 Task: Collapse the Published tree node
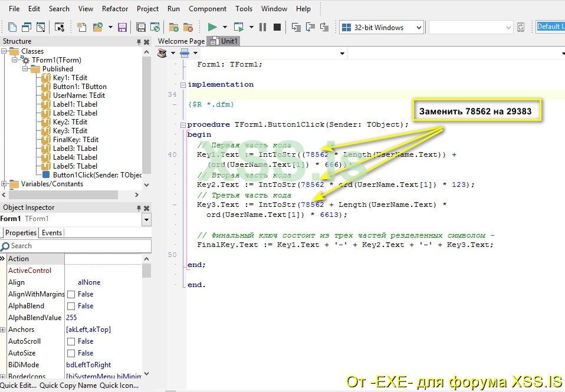pos(25,69)
